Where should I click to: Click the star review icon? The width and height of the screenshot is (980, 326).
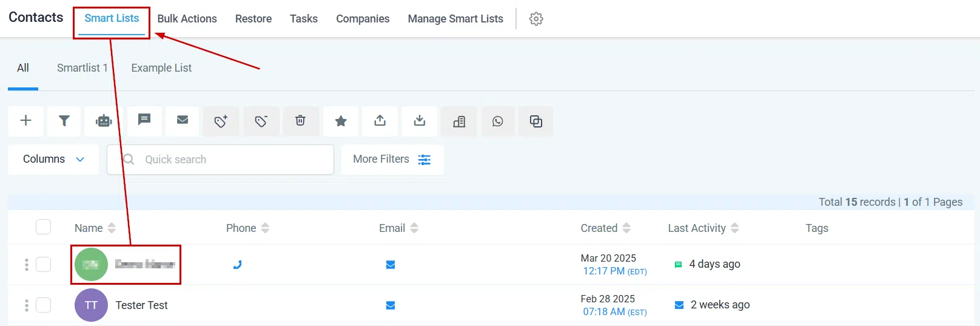[x=341, y=121]
